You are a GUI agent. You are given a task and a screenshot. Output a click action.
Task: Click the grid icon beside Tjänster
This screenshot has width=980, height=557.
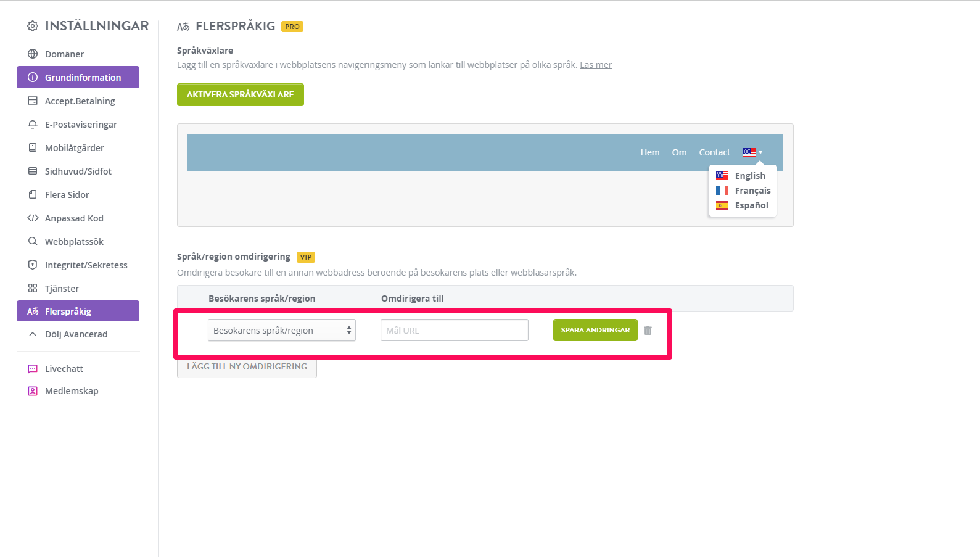[x=33, y=288]
